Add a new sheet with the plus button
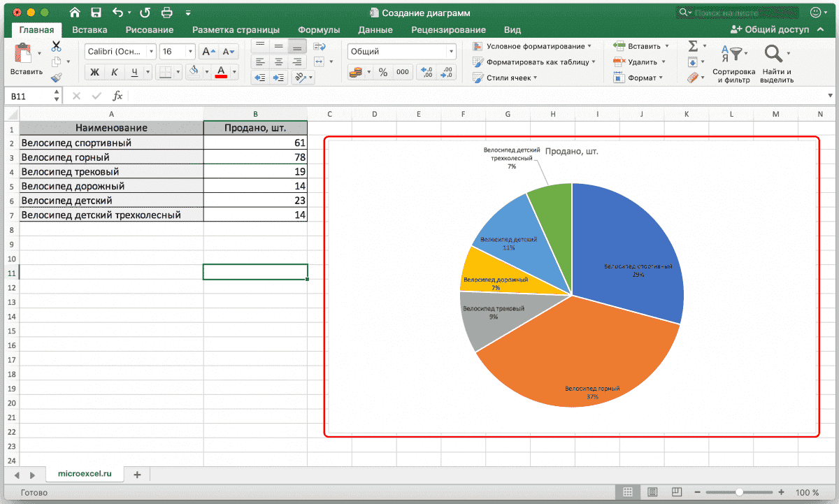Viewport: 839px width, 504px height. point(137,474)
